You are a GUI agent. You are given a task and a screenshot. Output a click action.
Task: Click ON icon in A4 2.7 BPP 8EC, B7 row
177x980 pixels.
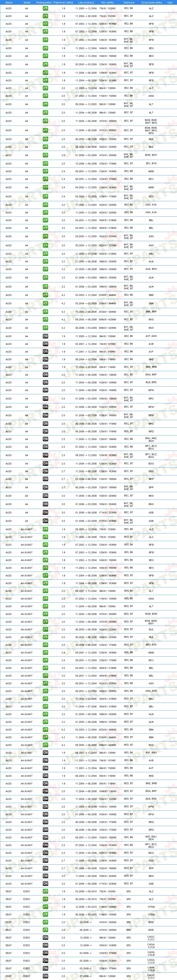[x=45, y=479]
